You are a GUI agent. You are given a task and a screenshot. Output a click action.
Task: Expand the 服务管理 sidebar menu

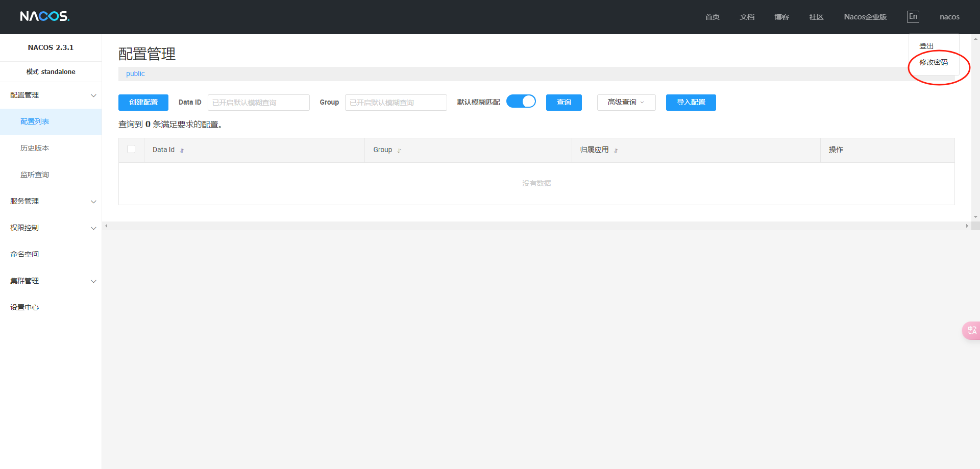(51, 201)
